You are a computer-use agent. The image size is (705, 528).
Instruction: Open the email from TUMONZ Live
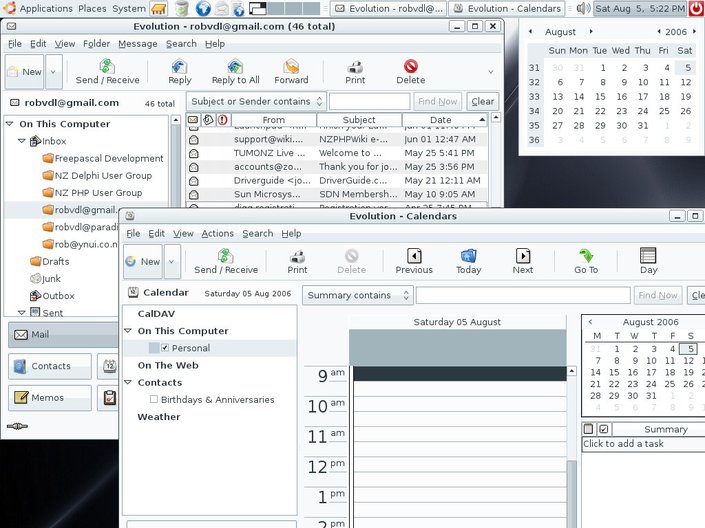tap(337, 153)
